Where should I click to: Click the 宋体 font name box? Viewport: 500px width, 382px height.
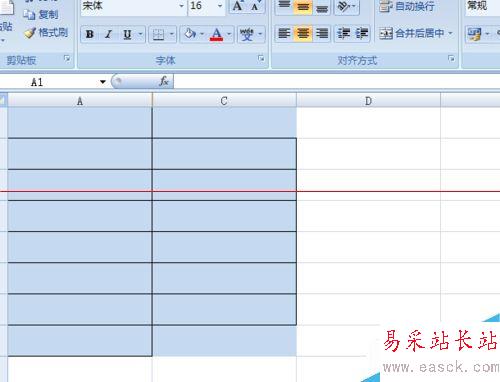click(129, 6)
